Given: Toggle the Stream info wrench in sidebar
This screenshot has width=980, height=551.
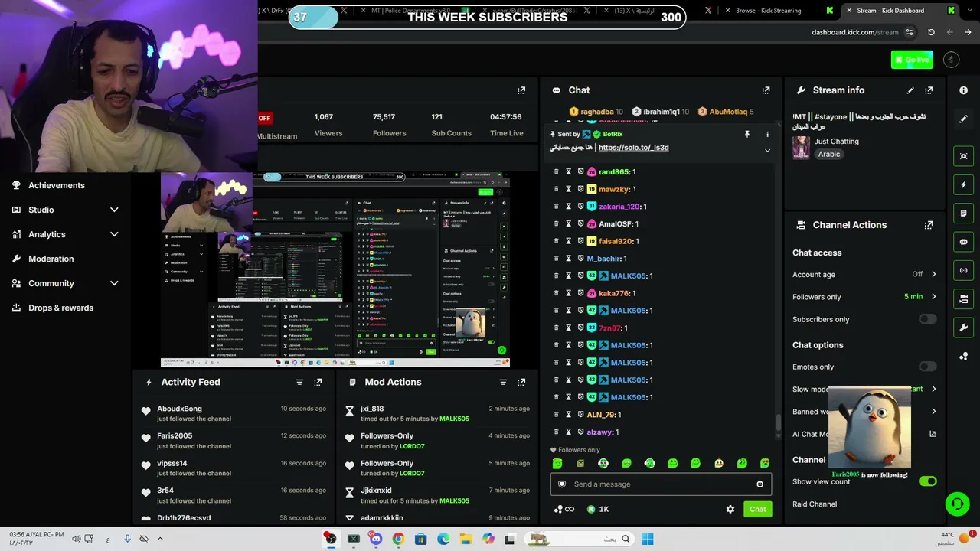Looking at the screenshot, I should click(x=963, y=328).
